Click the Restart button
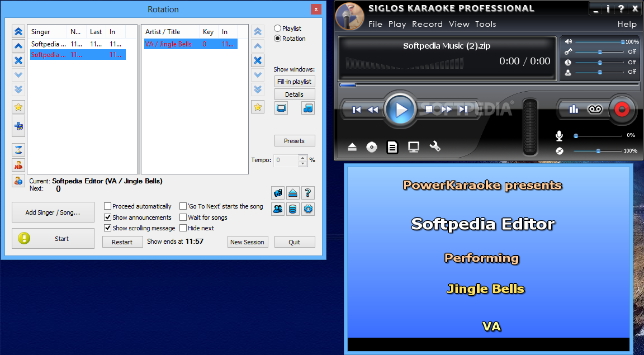 [x=122, y=242]
